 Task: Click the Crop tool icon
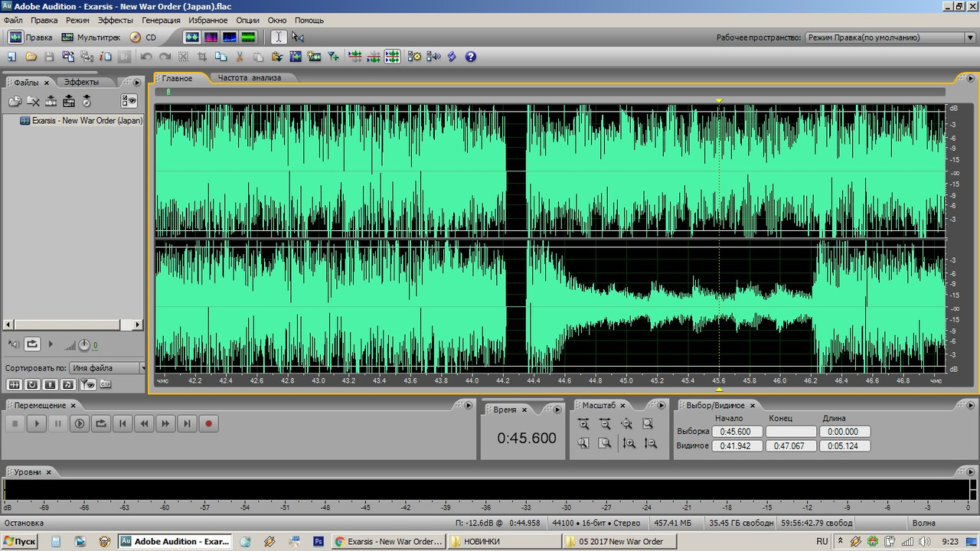coord(202,57)
